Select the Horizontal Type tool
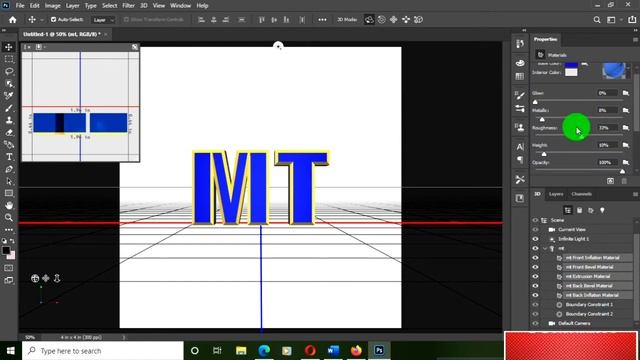Image resolution: width=640 pixels, height=360 pixels. pos(9,157)
